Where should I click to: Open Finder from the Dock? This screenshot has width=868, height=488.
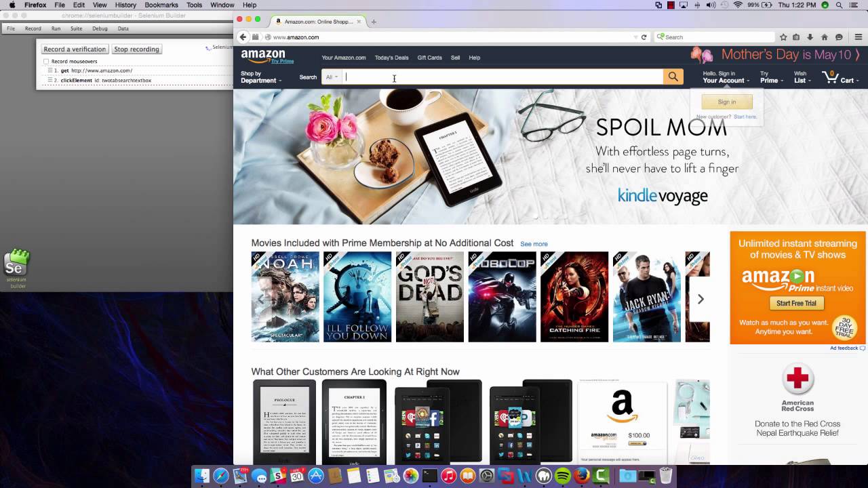click(x=202, y=476)
